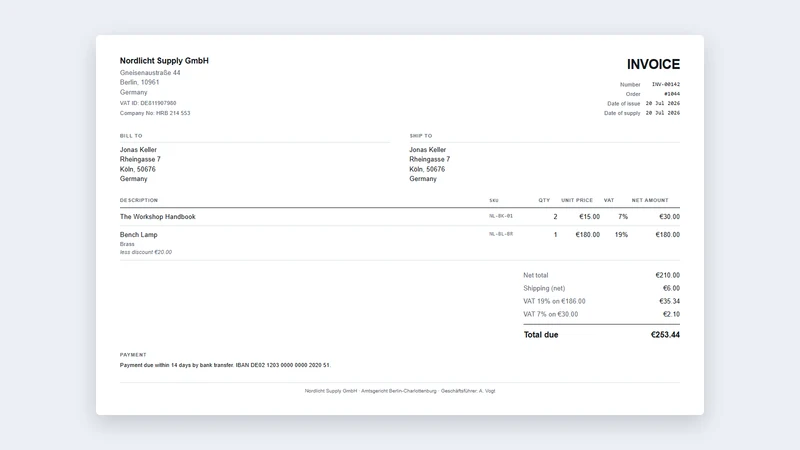Click the large 'INVOICE' title
The width and height of the screenshot is (800, 450).
653,64
